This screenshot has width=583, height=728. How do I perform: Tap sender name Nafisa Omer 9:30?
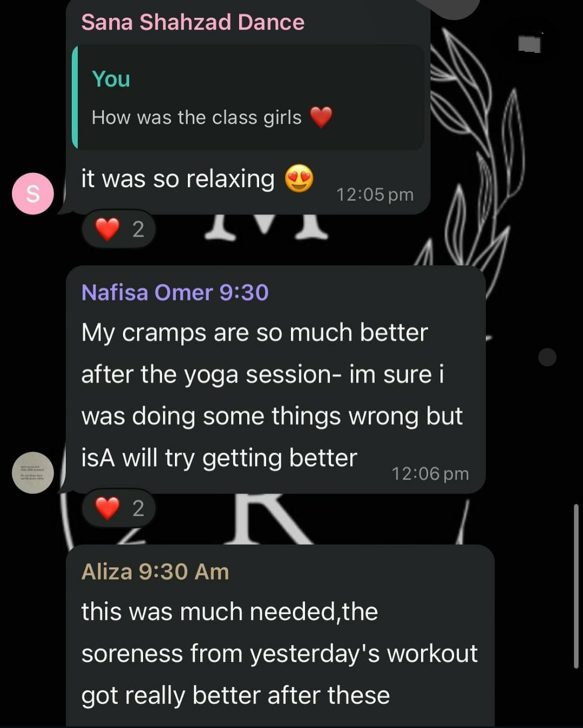(175, 292)
